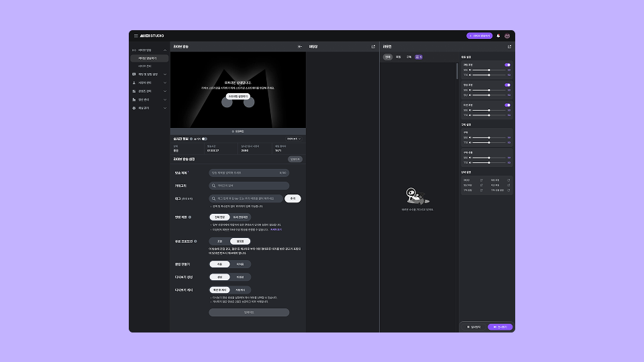Expand the chat and notification settings sidebar section

(165, 74)
